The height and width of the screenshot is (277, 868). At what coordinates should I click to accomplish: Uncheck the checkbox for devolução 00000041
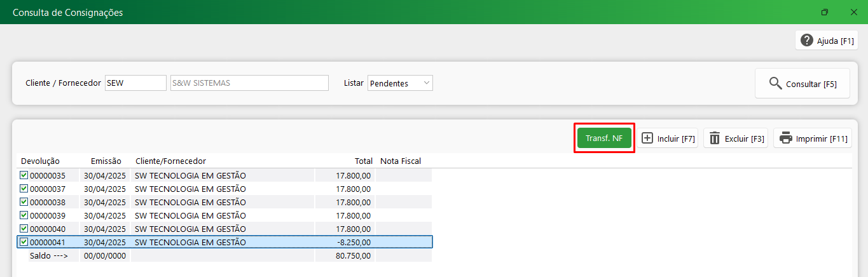click(x=24, y=242)
